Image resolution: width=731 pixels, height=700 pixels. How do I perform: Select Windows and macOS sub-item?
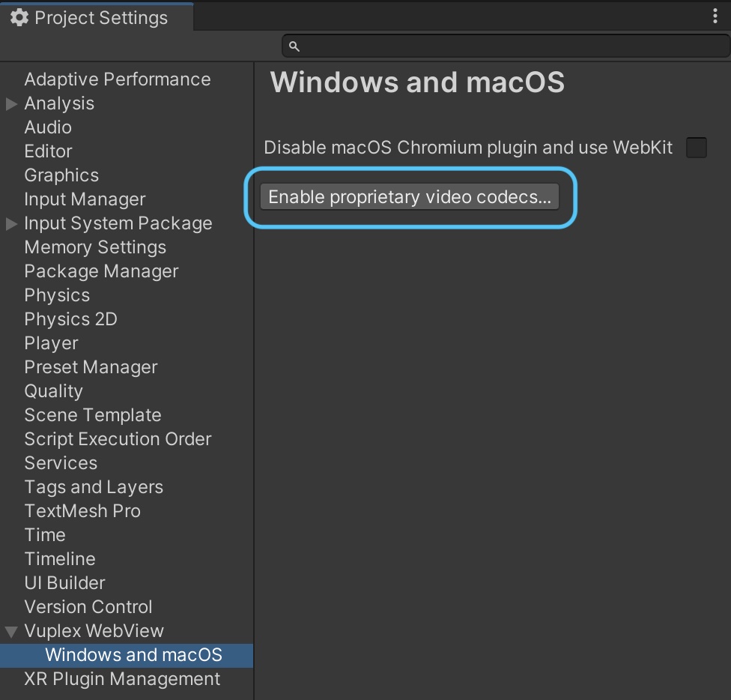pos(133,655)
